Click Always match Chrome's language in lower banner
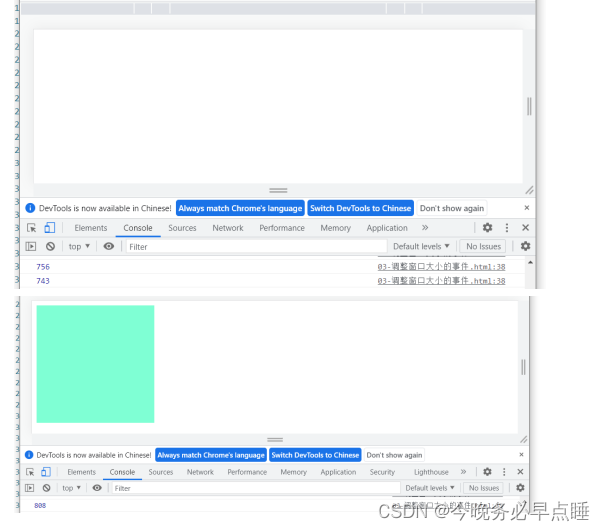Image resolution: width=605 pixels, height=531 pixels. pyautogui.click(x=211, y=455)
